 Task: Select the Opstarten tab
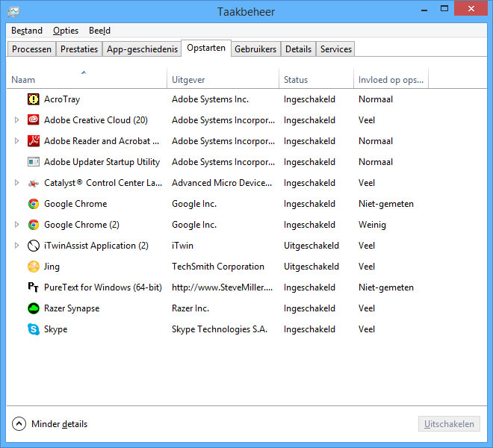(206, 48)
